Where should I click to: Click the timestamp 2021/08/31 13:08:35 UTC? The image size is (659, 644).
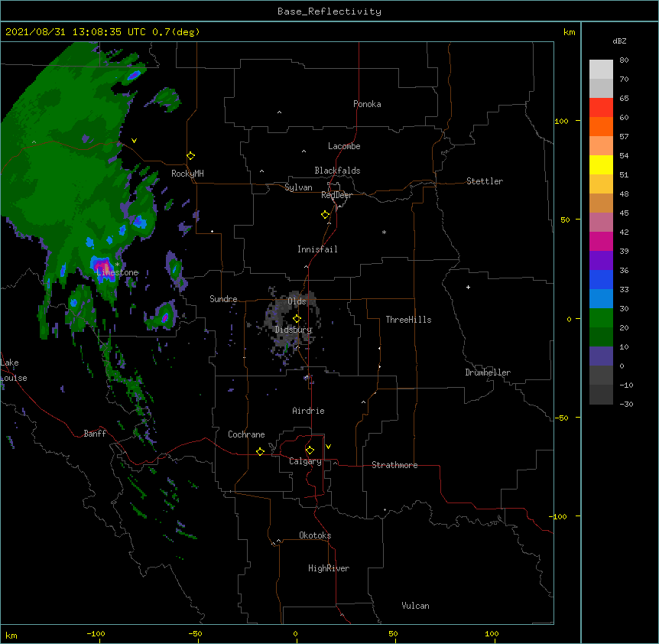(x=76, y=32)
